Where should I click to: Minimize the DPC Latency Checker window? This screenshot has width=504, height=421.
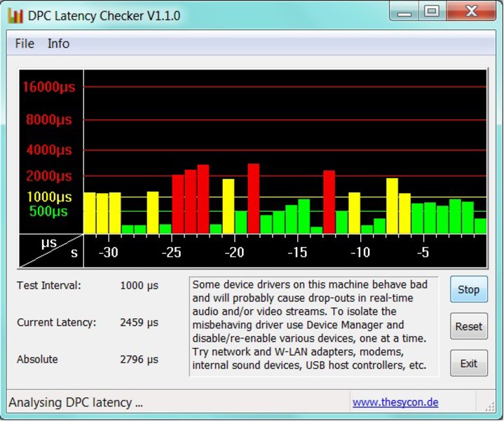pyautogui.click(x=404, y=12)
